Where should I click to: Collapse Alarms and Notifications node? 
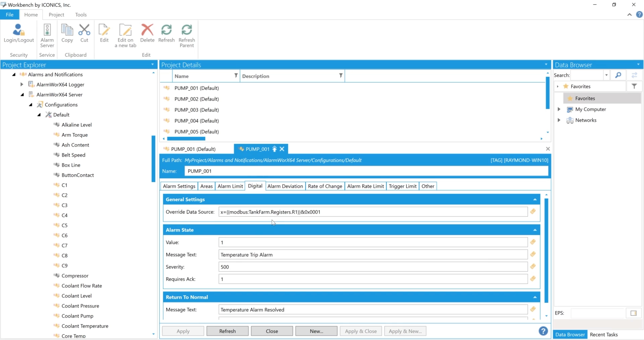14,74
